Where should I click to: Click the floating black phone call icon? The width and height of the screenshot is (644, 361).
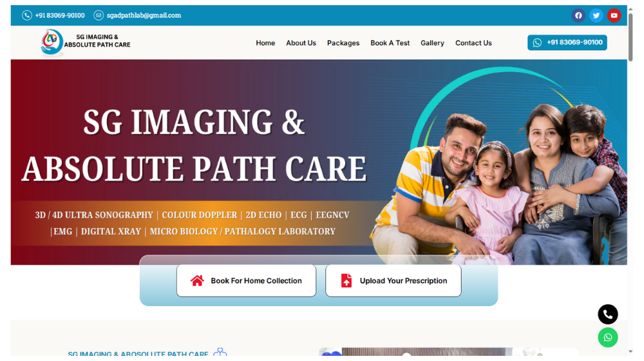click(x=608, y=315)
